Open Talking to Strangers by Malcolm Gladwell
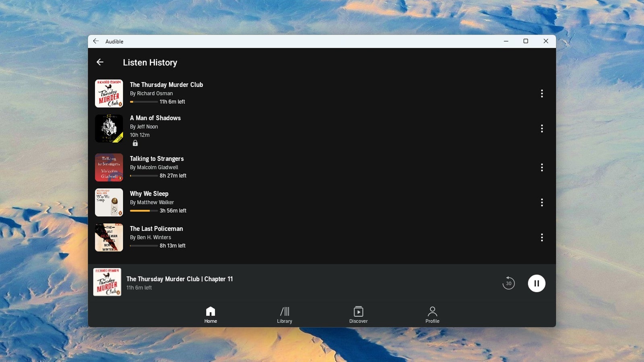This screenshot has width=644, height=362. (156, 158)
